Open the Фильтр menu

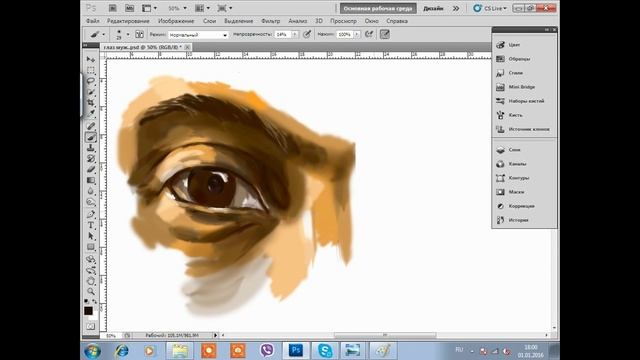coord(271,21)
